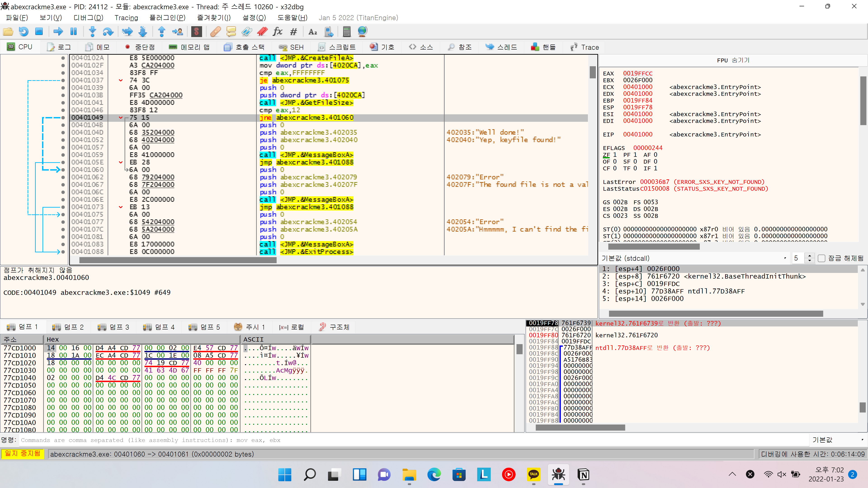Click the Step Over icon
The width and height of the screenshot is (868, 488).
coord(108,32)
